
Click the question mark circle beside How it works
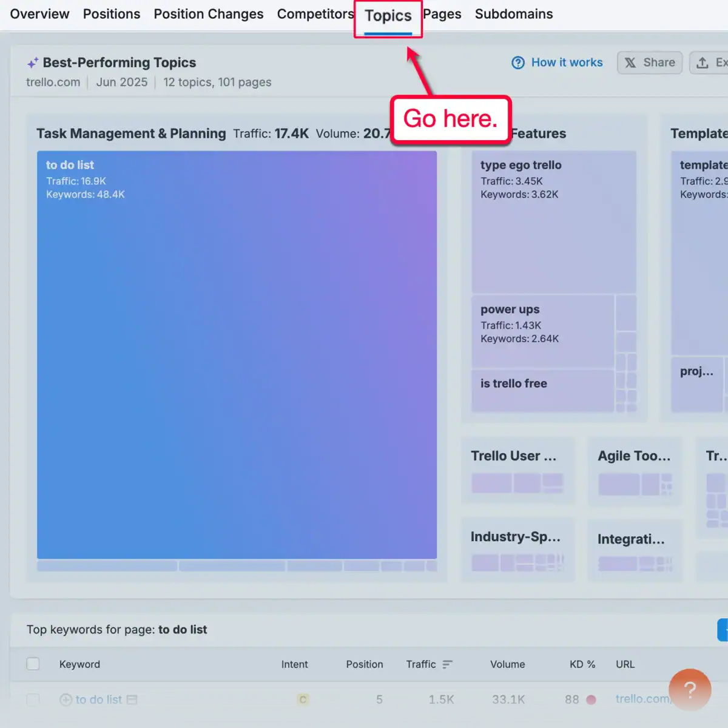518,62
